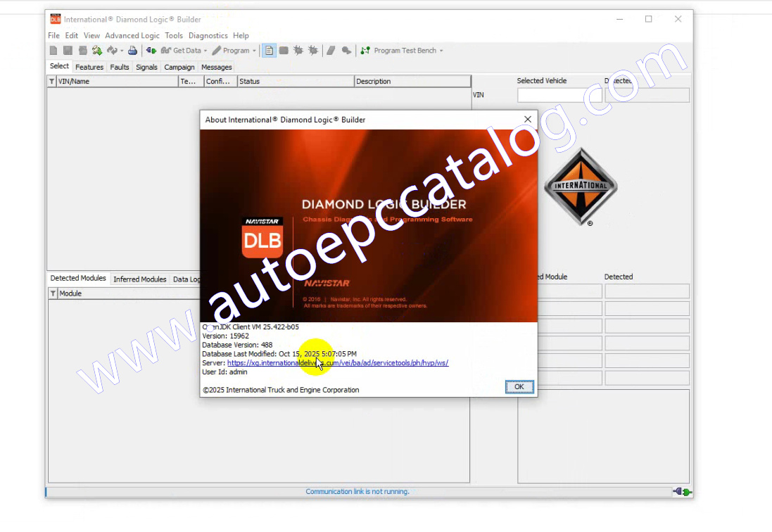The image size is (772, 532).
Task: Click the connection plug icon in status bar
Action: [x=682, y=492]
